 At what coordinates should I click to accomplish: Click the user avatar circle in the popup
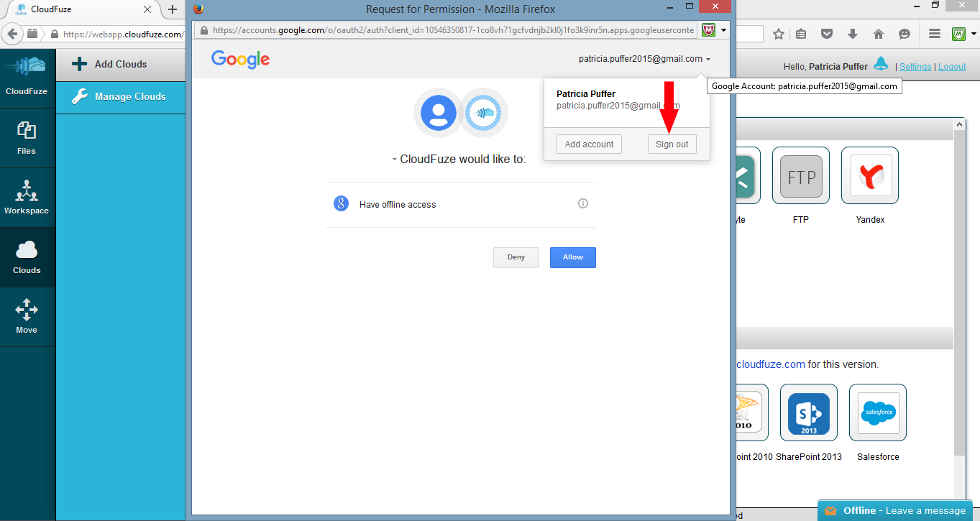[439, 113]
